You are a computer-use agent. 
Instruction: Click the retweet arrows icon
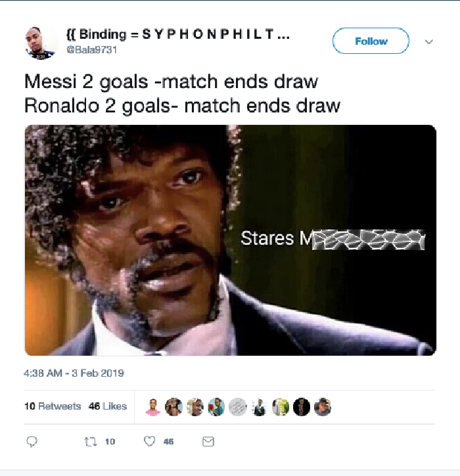(x=91, y=442)
